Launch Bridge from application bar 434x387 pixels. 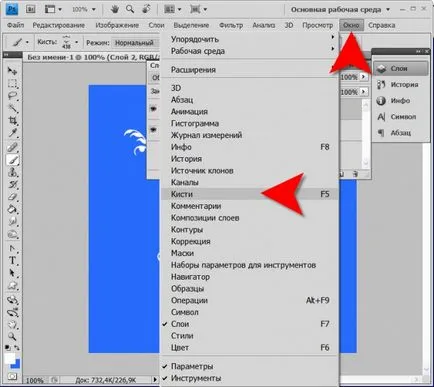[31, 9]
